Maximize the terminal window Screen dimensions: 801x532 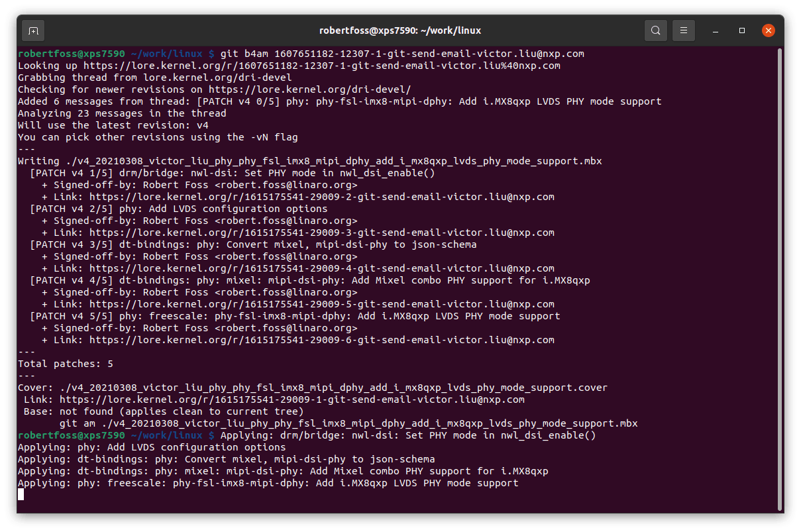[741, 30]
